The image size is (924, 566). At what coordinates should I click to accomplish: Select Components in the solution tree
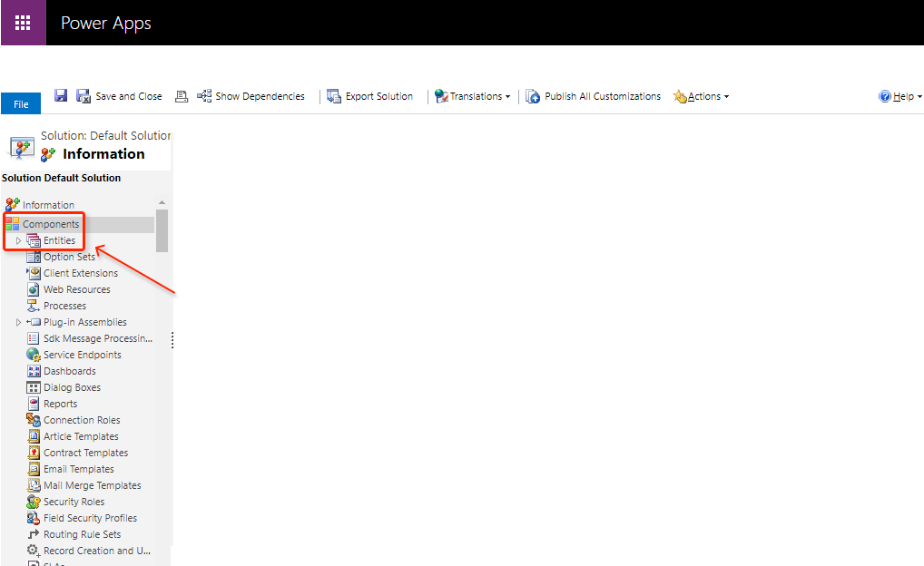[x=51, y=224]
